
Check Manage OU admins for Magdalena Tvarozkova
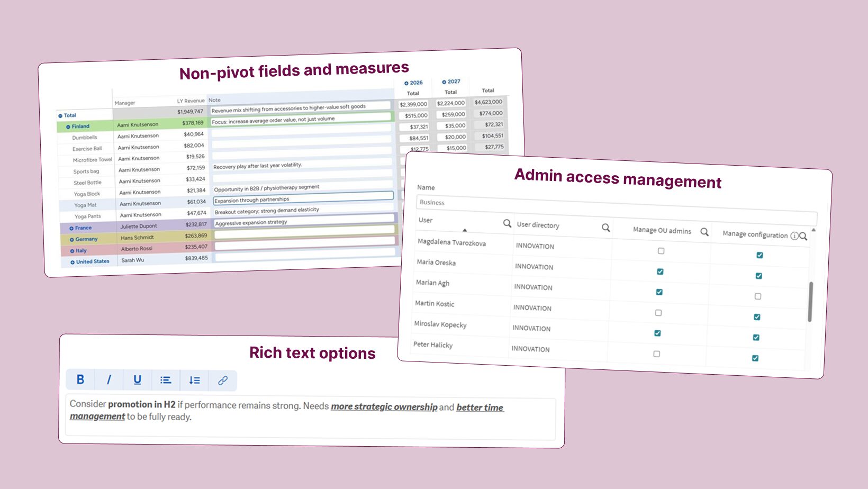[661, 251]
